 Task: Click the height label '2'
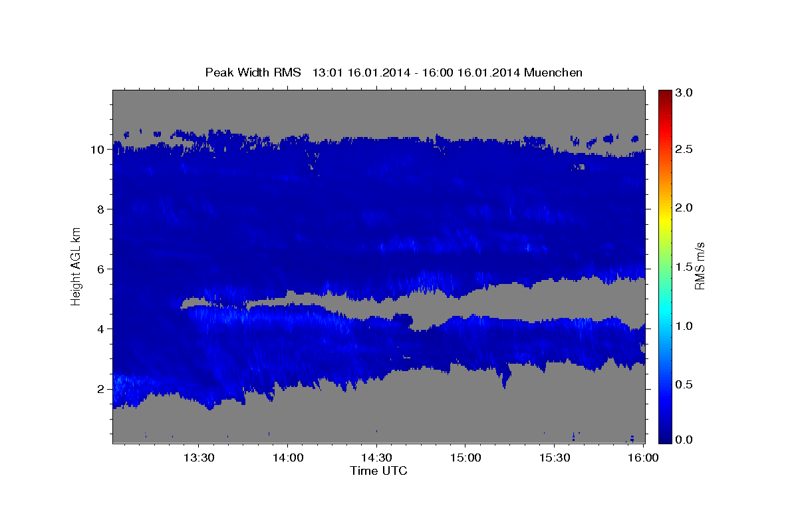tap(100, 388)
